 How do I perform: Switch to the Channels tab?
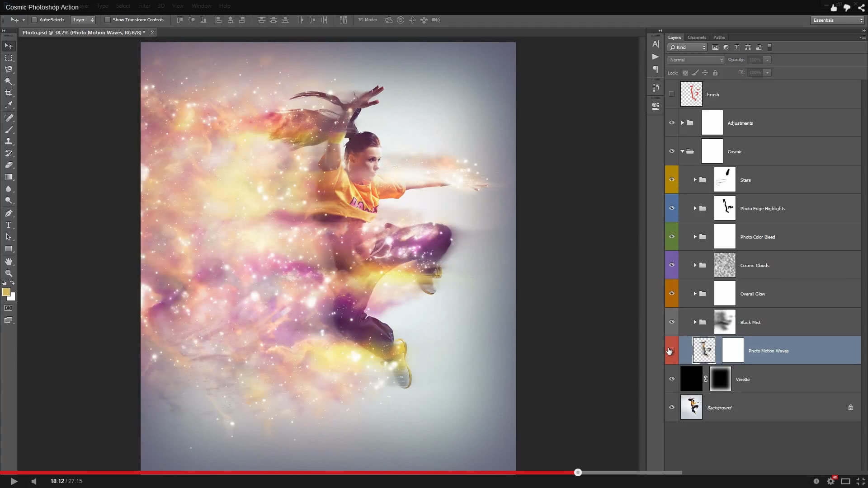point(697,37)
